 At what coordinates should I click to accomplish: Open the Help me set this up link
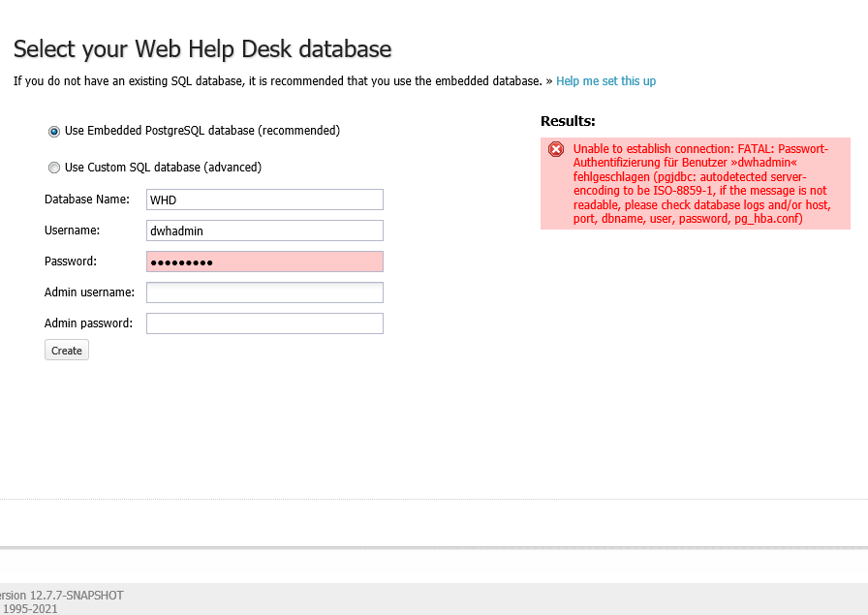605,81
